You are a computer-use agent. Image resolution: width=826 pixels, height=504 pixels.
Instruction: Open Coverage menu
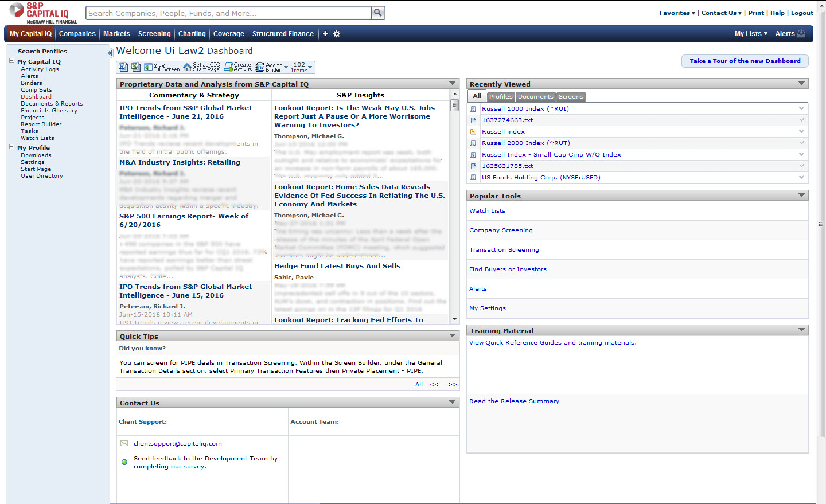(x=228, y=34)
